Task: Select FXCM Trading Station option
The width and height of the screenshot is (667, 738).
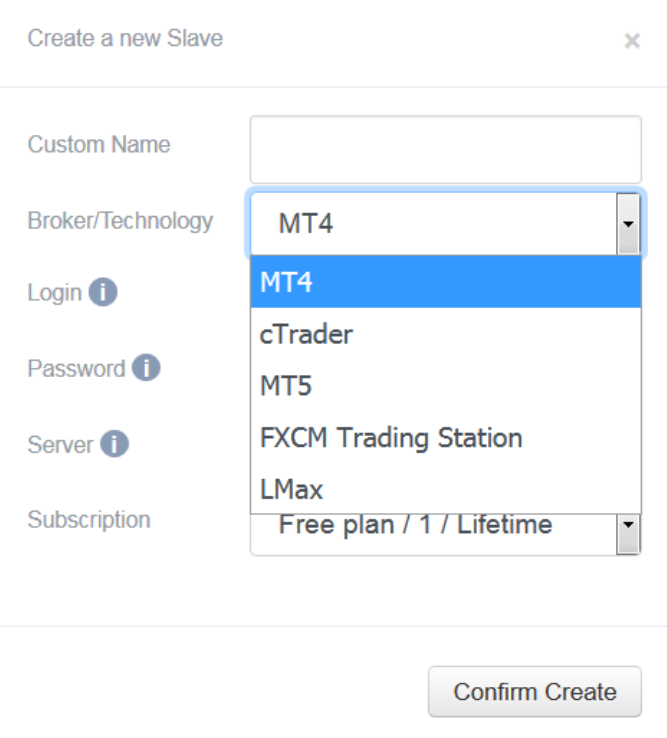Action: click(446, 438)
